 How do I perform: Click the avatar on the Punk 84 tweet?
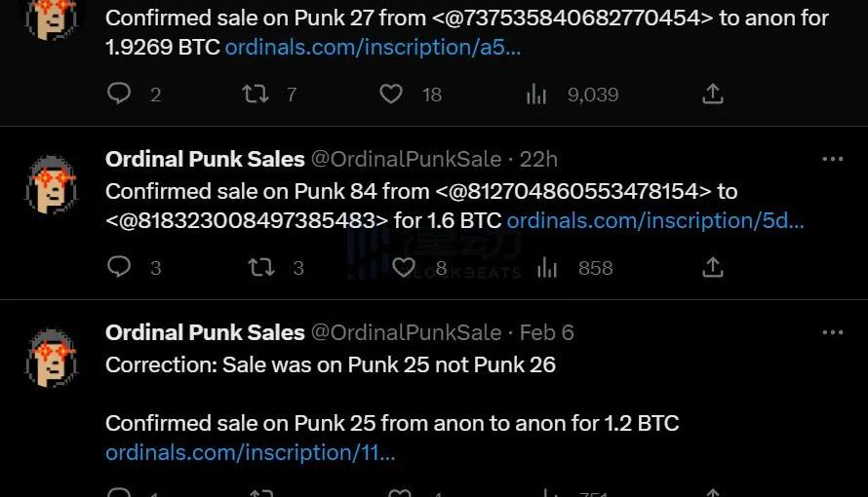point(51,184)
